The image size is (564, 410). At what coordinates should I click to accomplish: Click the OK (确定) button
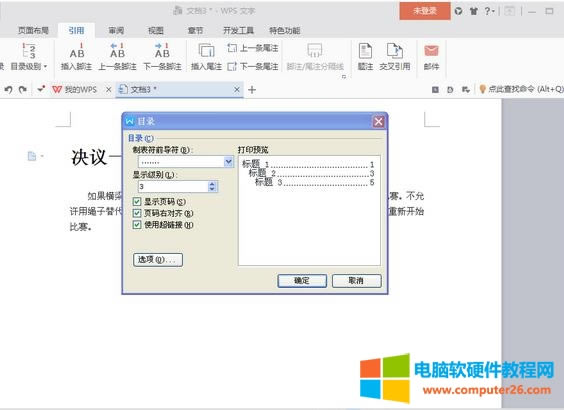point(302,281)
